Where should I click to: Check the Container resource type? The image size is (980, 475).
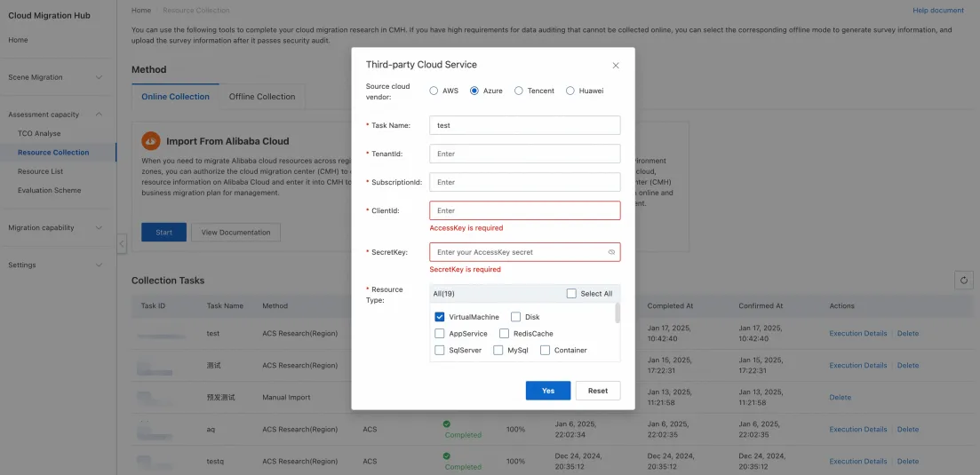545,350
